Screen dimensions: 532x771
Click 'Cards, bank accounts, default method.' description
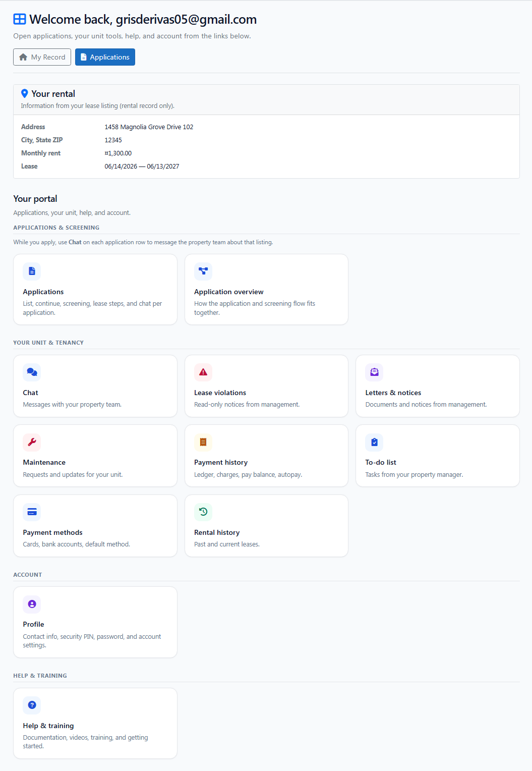76,544
